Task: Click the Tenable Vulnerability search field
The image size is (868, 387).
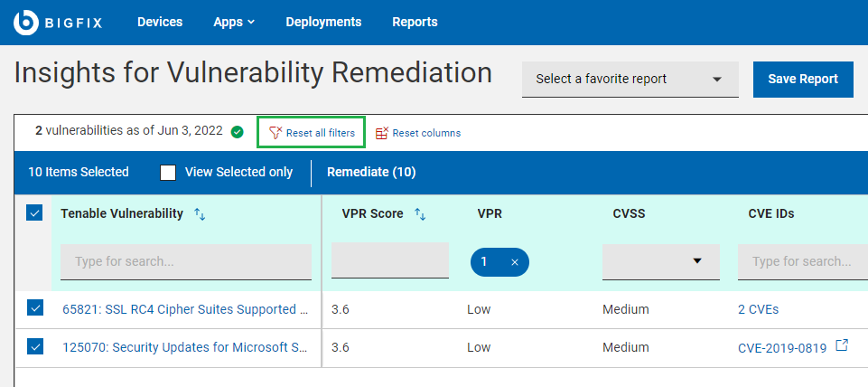Action: (x=185, y=262)
